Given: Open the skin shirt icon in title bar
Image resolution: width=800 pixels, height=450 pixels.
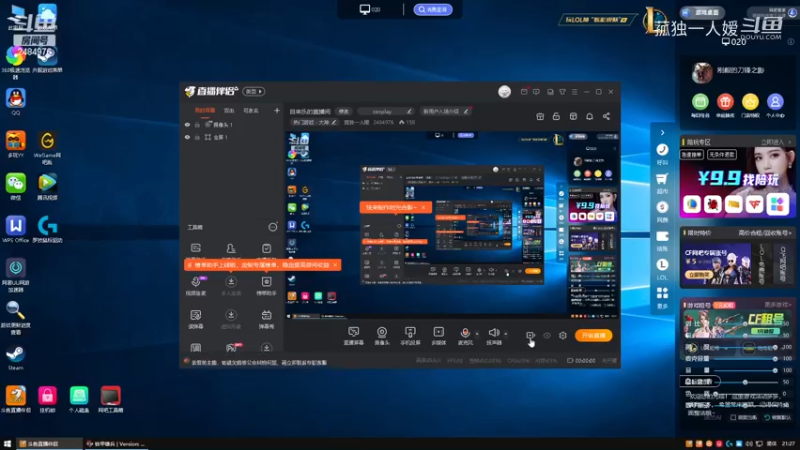Looking at the screenshot, I should click(x=562, y=92).
